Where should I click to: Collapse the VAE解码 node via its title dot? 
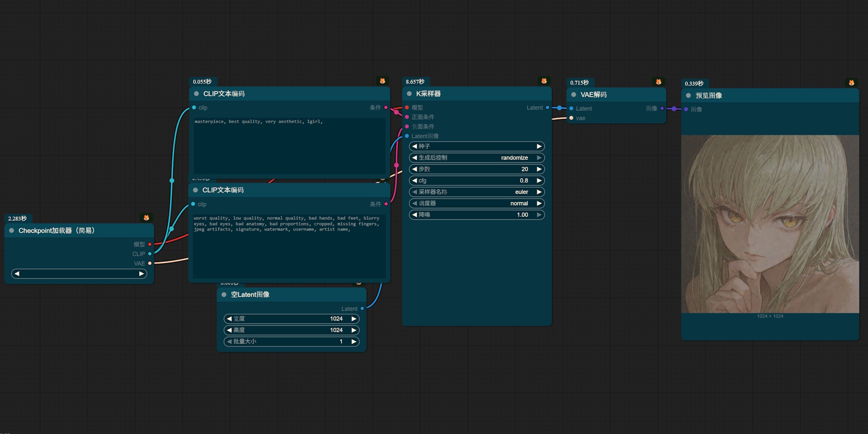pos(573,94)
